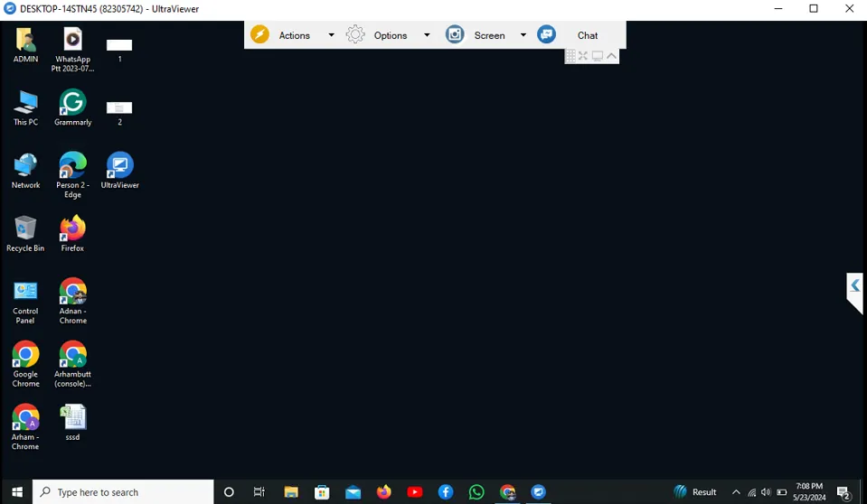This screenshot has width=867, height=504.
Task: Select the Recycle Bin icon
Action: click(25, 234)
